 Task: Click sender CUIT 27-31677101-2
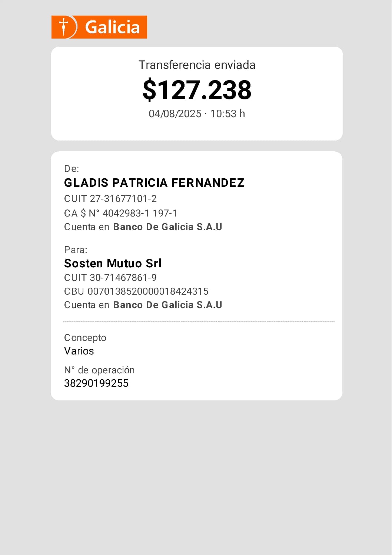click(110, 199)
